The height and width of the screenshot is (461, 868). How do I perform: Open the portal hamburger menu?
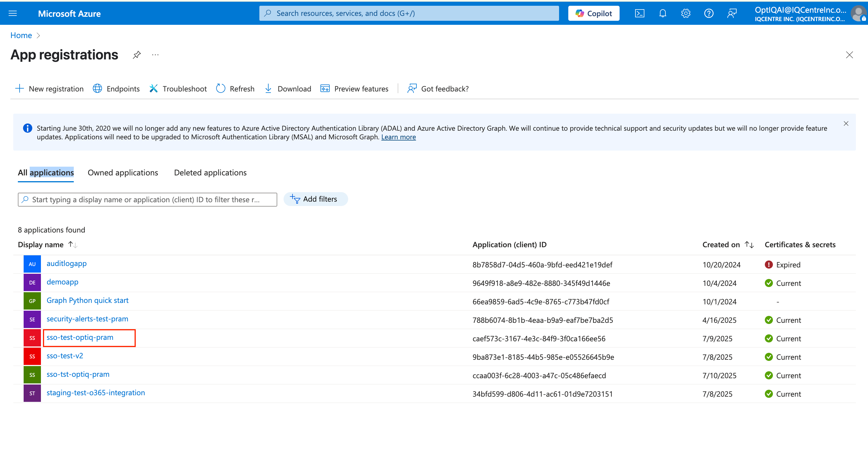13,14
